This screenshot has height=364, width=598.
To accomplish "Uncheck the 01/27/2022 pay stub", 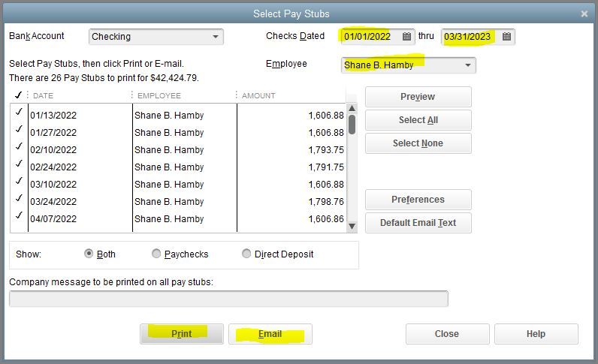I will pos(19,129).
